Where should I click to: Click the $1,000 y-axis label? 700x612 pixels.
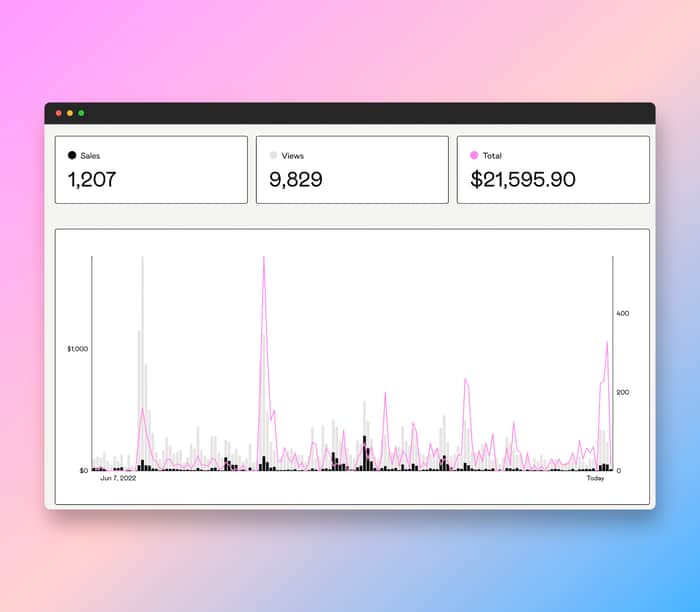[x=78, y=349]
